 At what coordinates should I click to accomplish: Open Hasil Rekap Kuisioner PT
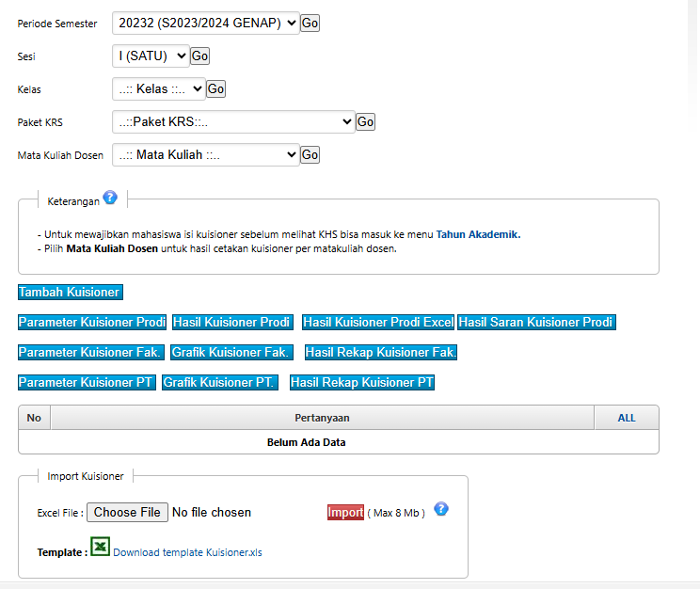(362, 383)
